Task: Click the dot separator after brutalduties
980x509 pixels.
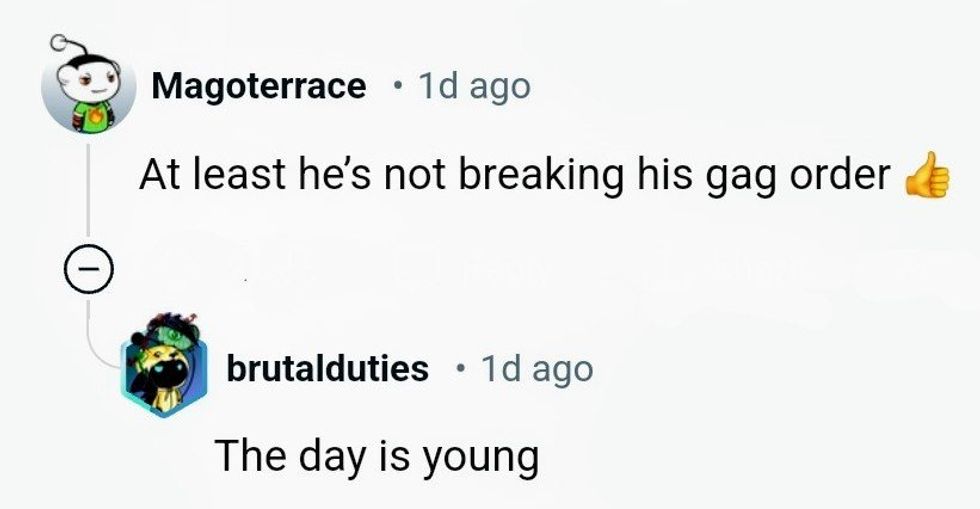Action: [x=459, y=369]
